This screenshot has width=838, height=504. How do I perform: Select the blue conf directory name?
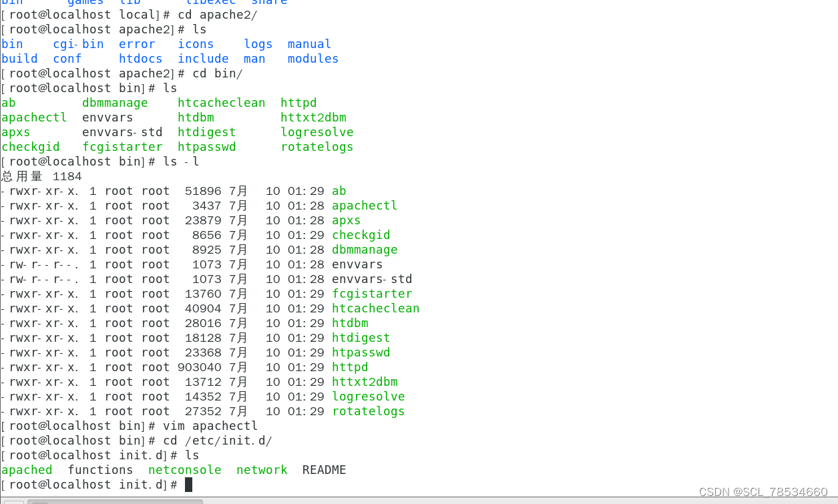pos(67,58)
